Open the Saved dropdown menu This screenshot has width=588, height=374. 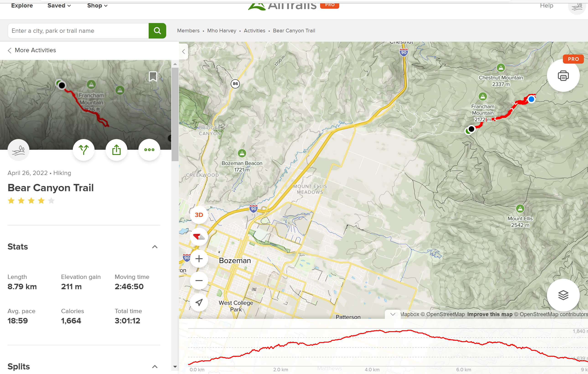point(59,5)
